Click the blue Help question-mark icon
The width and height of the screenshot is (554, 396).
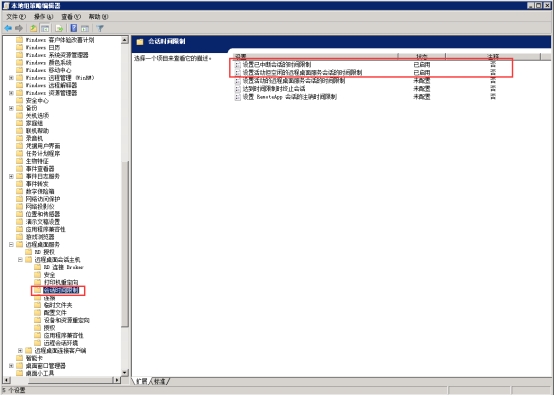pos(73,28)
